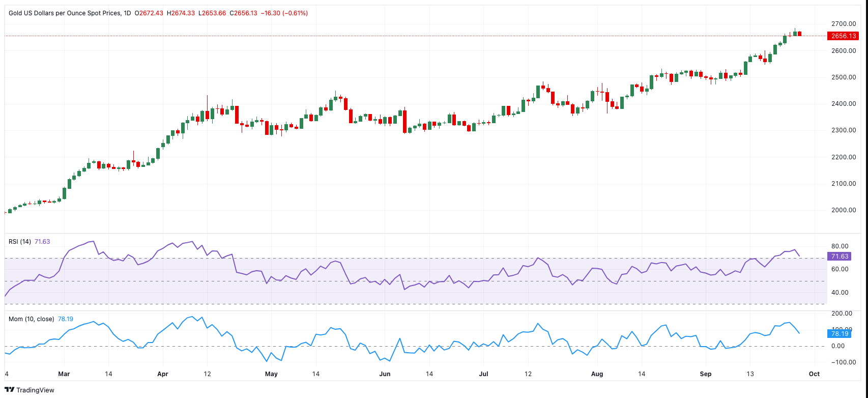Click the opening price value O2672.43
Image resolution: width=868 pixels, height=398 pixels.
coord(149,13)
